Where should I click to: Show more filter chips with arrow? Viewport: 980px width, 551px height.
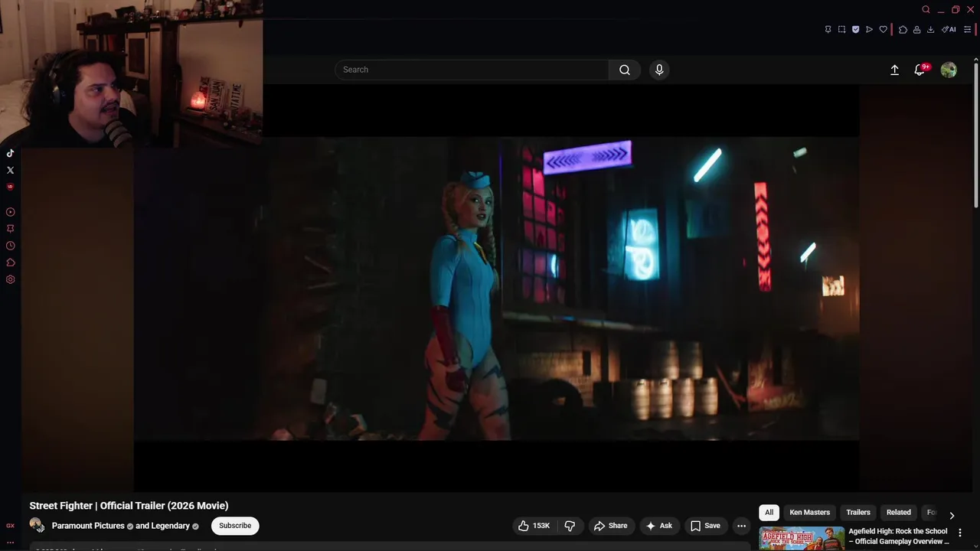[x=952, y=516]
